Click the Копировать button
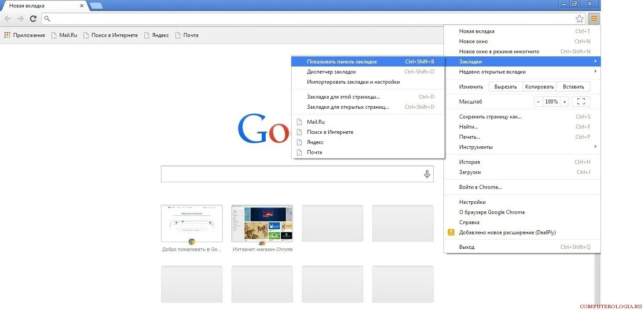The image size is (644, 310). [539, 87]
